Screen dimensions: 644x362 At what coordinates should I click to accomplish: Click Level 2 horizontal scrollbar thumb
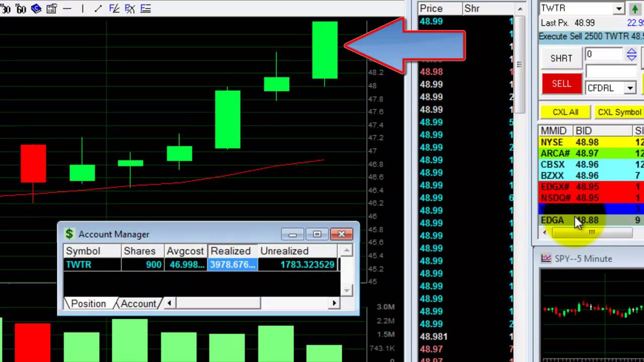point(592,232)
